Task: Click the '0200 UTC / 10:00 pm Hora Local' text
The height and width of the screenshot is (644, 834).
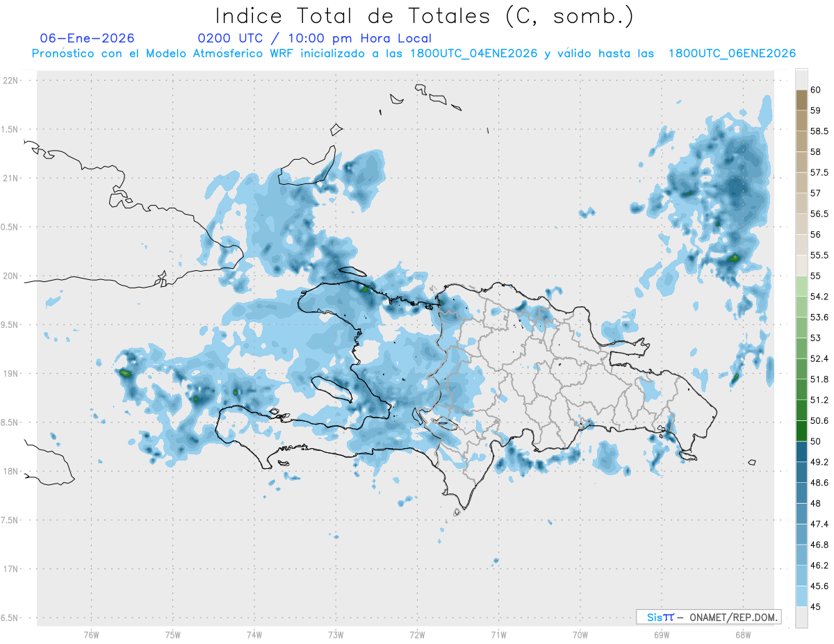Action: pos(314,39)
